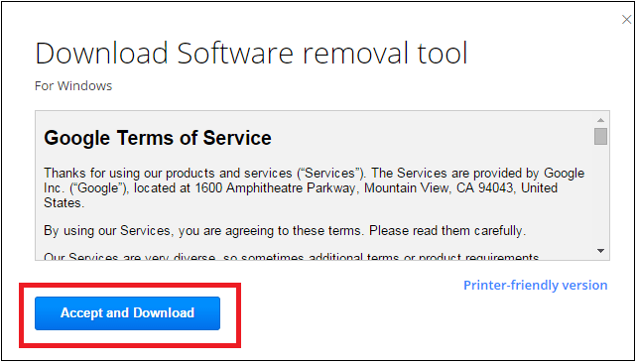Click the Please read them carefully sentence
637x364 pixels.
[x=447, y=231]
